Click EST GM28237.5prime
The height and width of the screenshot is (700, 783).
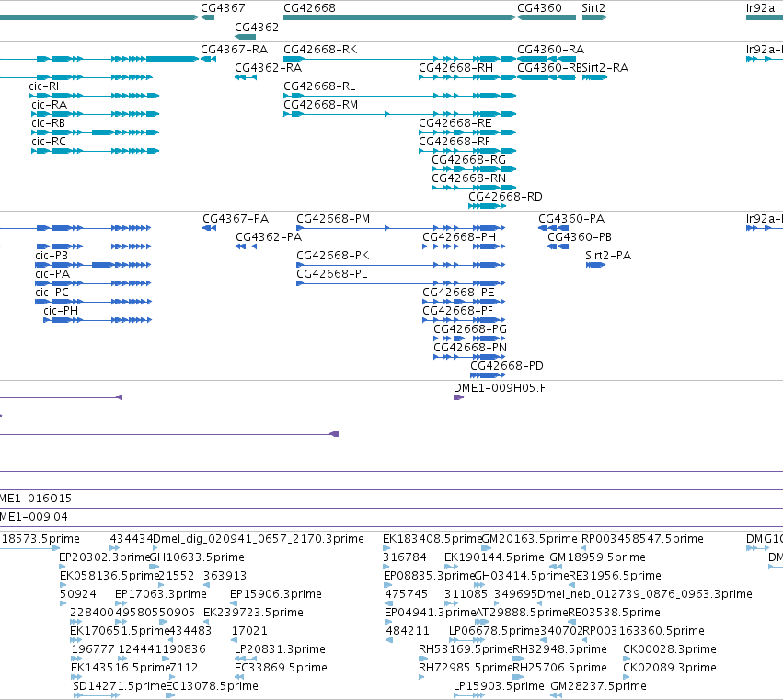tap(598, 686)
